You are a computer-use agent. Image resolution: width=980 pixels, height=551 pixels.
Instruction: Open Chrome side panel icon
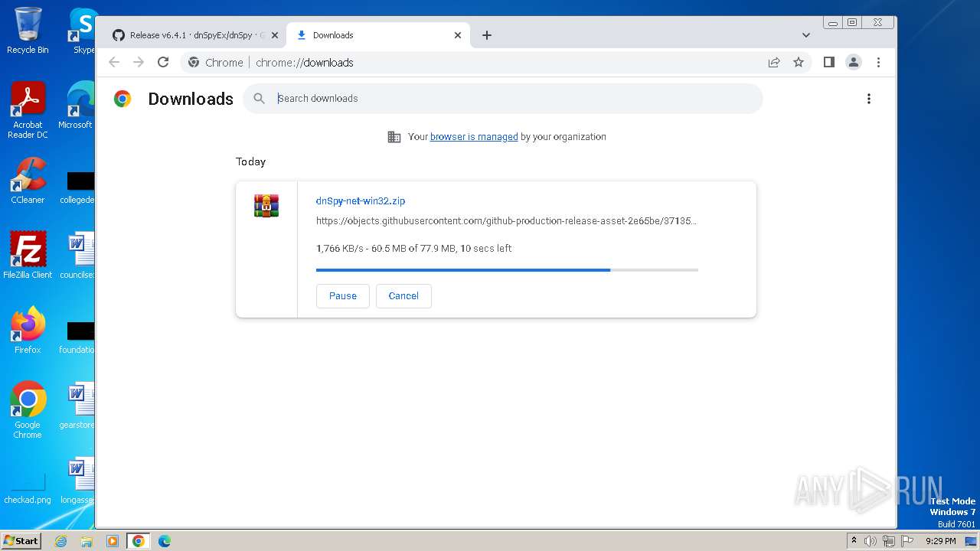[x=828, y=63]
